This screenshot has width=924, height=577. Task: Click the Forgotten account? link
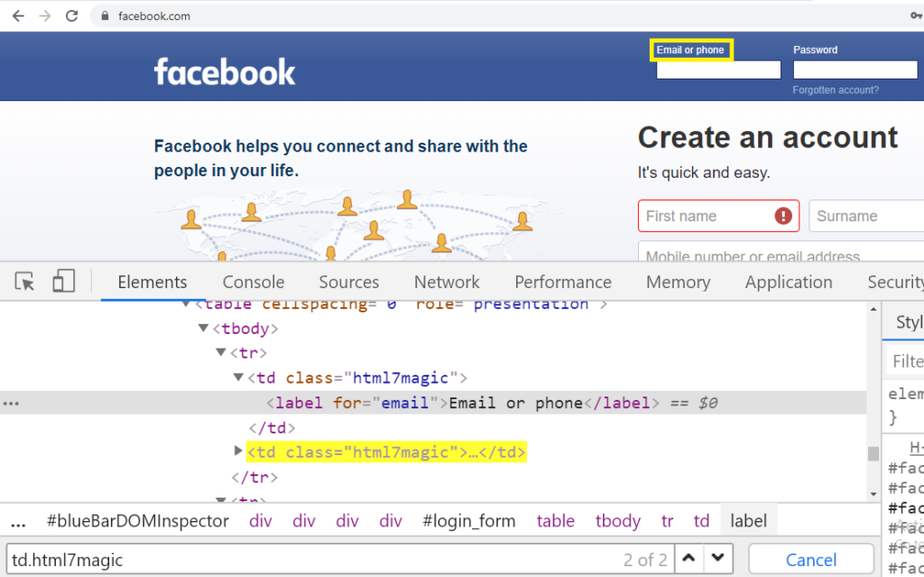(835, 89)
